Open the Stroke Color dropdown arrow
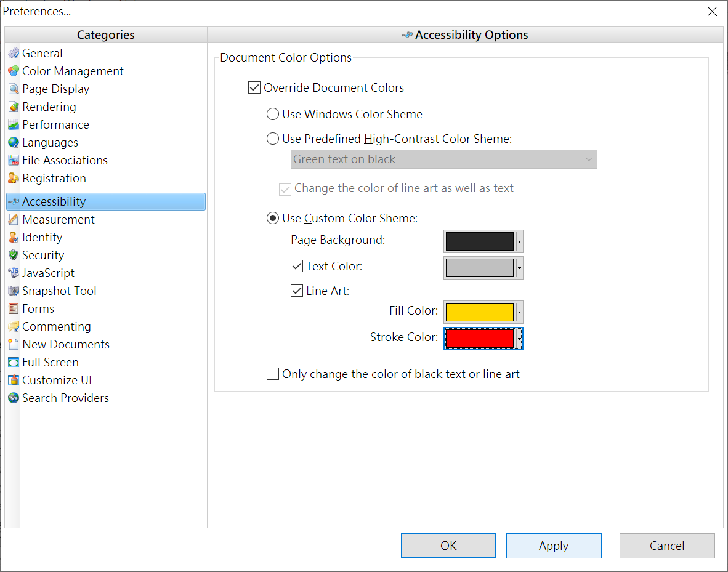The image size is (728, 572). click(x=519, y=338)
